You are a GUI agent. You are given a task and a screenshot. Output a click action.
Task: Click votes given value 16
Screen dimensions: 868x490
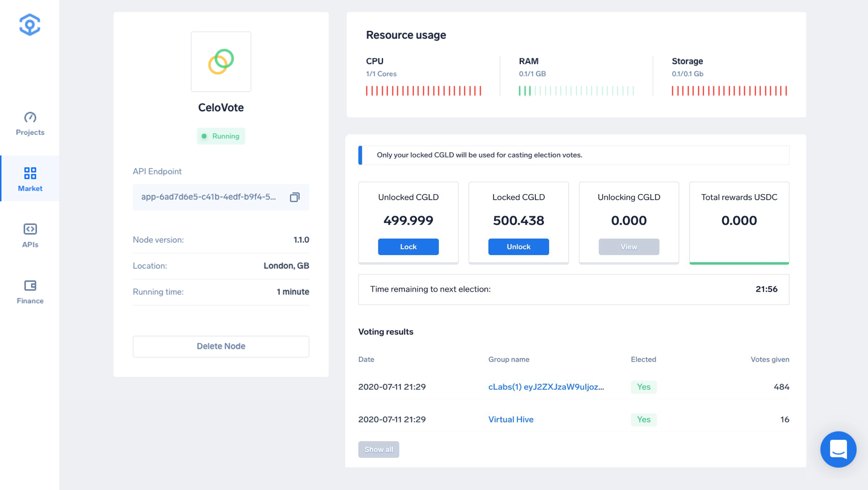785,420
